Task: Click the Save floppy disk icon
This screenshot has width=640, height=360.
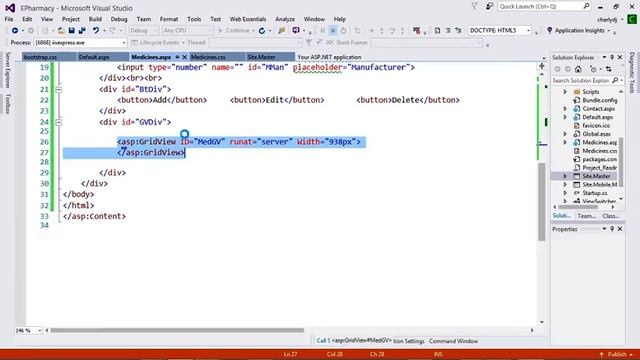Action: pyautogui.click(x=71, y=31)
